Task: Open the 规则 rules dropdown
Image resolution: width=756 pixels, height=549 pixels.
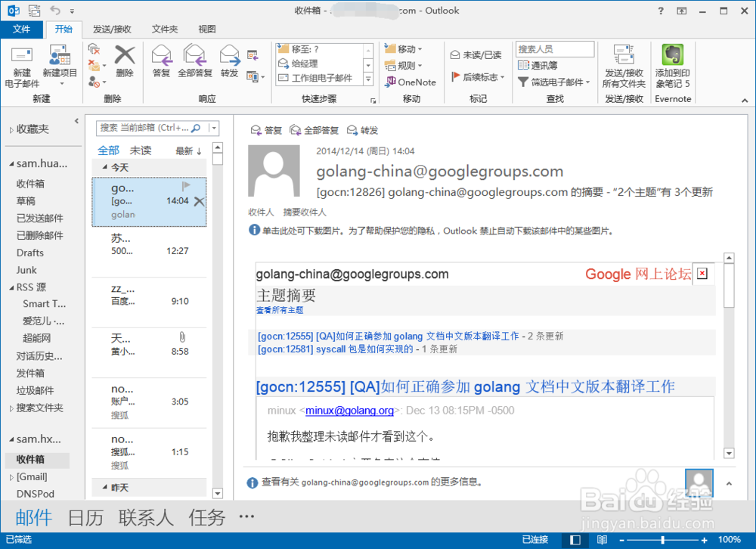Action: click(x=404, y=65)
